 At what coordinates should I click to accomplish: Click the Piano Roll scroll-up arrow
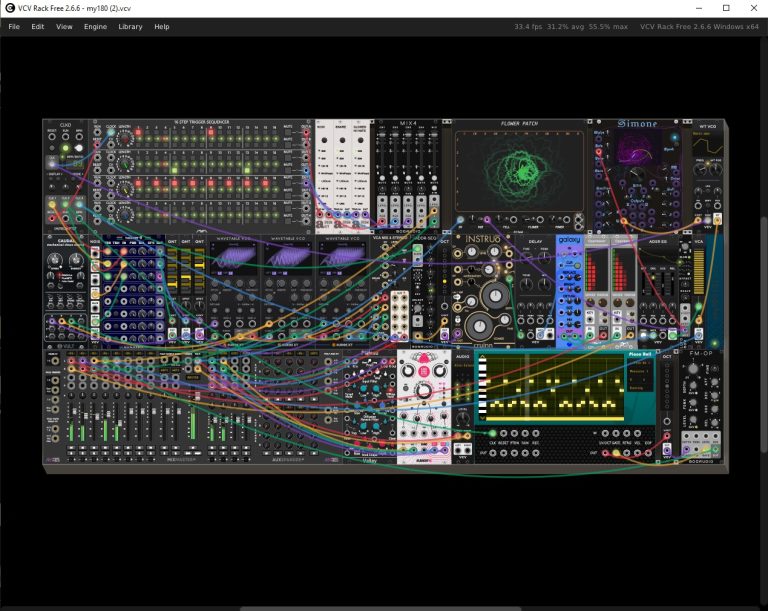(482, 356)
